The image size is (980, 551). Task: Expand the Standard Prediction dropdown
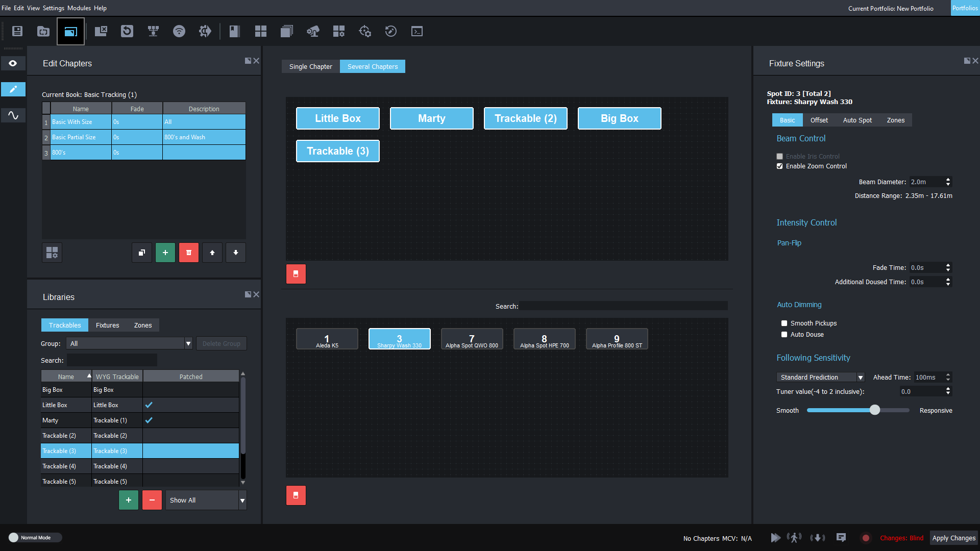(820, 378)
